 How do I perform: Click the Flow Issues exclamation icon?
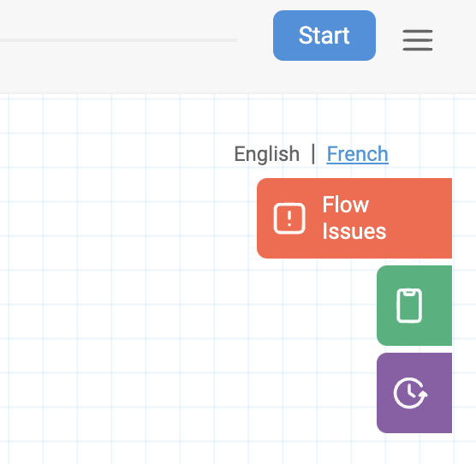(x=289, y=218)
